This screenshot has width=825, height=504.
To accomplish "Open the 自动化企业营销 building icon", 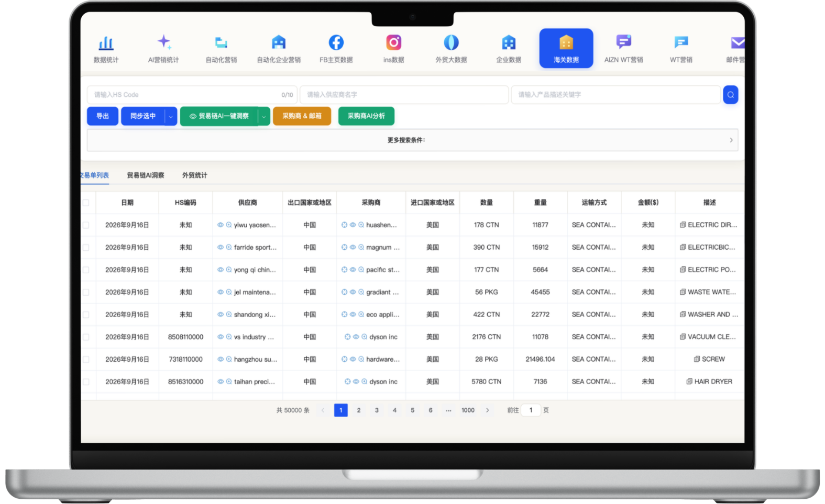I will click(279, 42).
